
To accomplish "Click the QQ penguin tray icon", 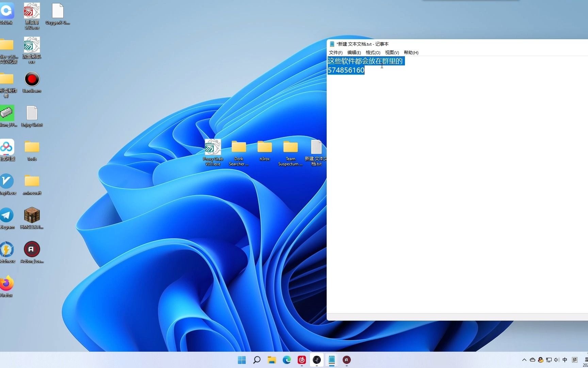I will coord(541,360).
